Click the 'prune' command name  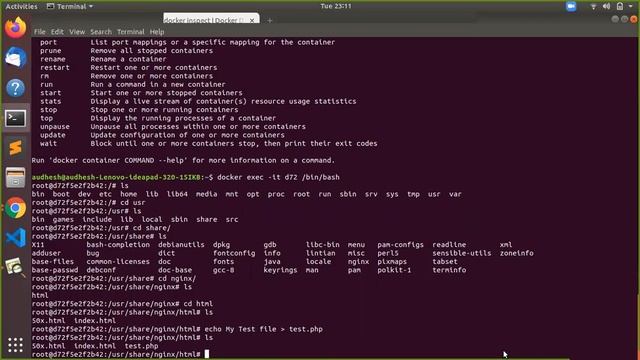click(51, 51)
